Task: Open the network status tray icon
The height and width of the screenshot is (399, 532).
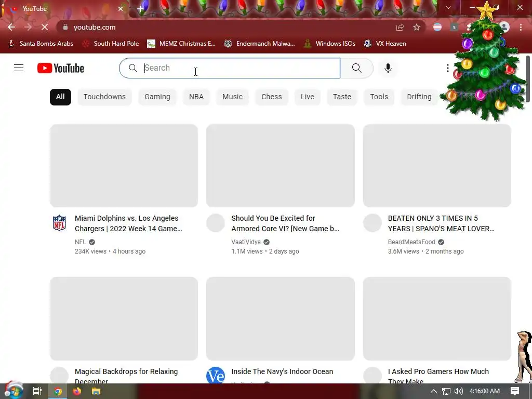Action: point(446,391)
